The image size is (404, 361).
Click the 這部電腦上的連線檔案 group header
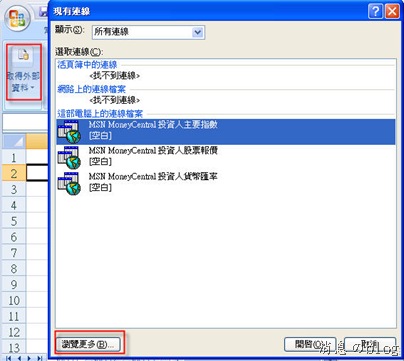[100, 114]
